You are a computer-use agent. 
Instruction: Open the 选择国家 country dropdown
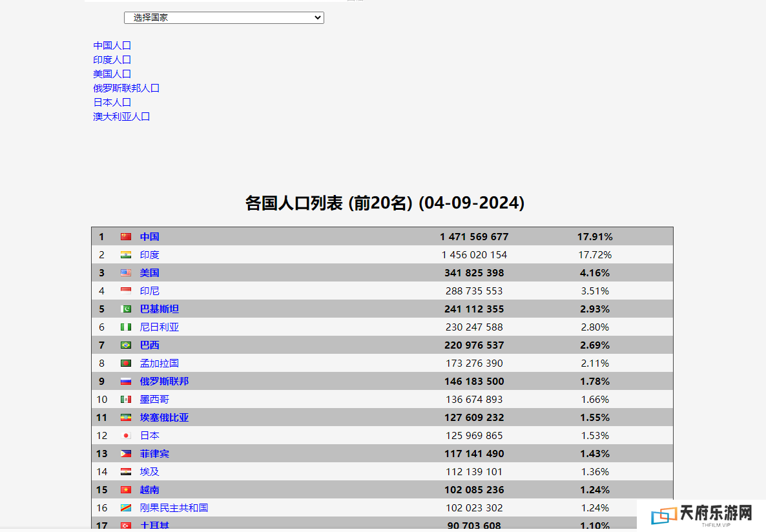click(x=223, y=17)
